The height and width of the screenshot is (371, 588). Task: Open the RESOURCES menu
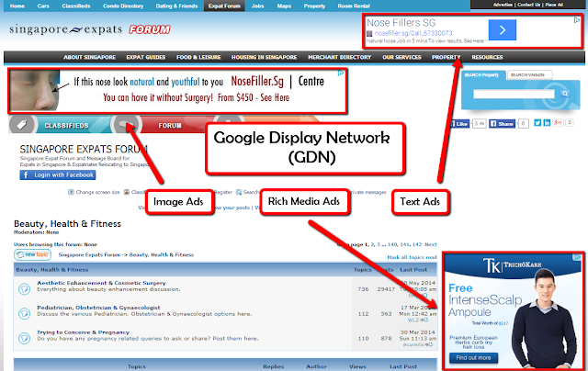pyautogui.click(x=487, y=57)
